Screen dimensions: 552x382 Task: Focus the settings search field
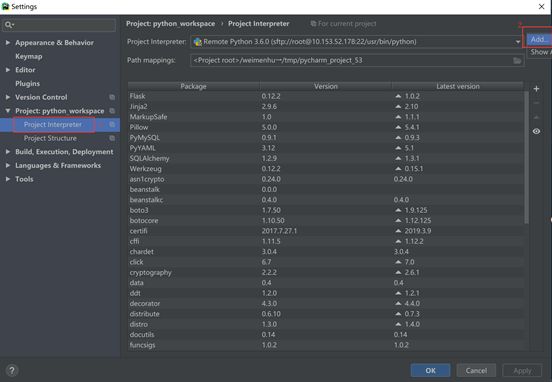(59, 25)
